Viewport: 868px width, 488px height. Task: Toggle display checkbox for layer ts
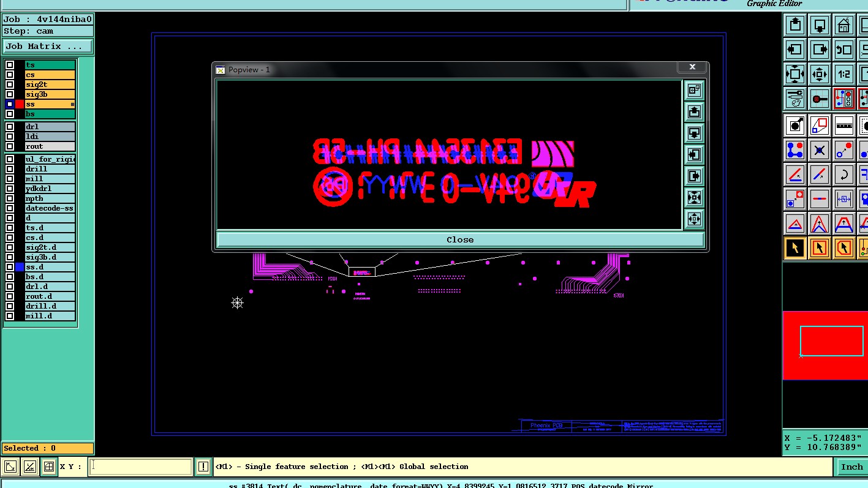10,65
